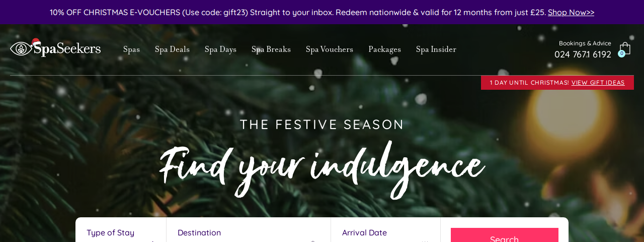Click the pink Search button

click(505, 236)
